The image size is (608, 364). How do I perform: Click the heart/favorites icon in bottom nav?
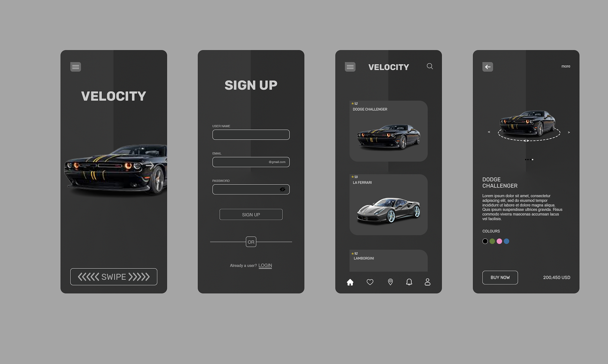click(370, 282)
